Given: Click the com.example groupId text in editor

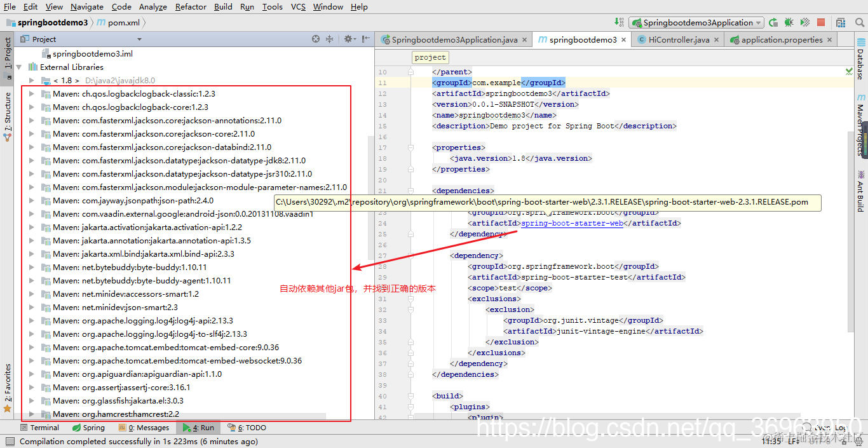Looking at the screenshot, I should click(x=496, y=83).
